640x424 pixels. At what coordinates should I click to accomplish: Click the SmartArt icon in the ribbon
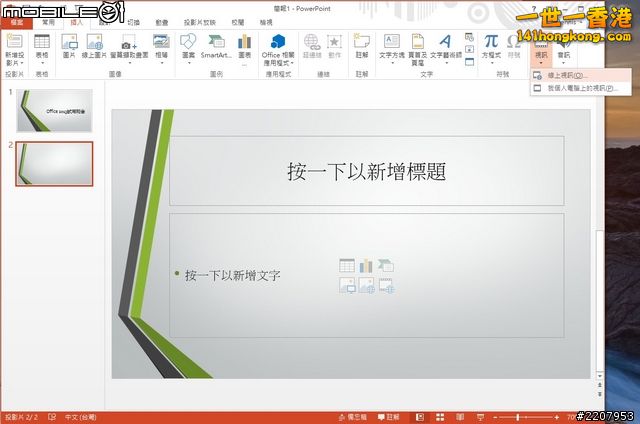215,46
